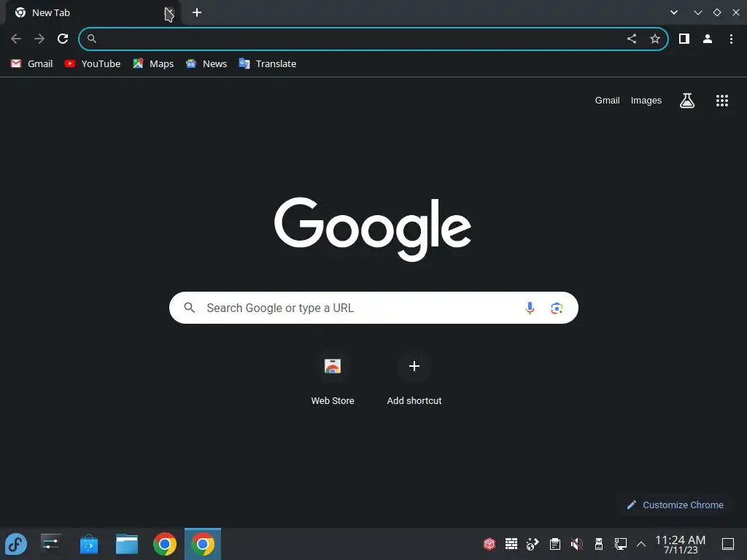Open the Google apps grid
The image size is (747, 560).
coord(722,101)
